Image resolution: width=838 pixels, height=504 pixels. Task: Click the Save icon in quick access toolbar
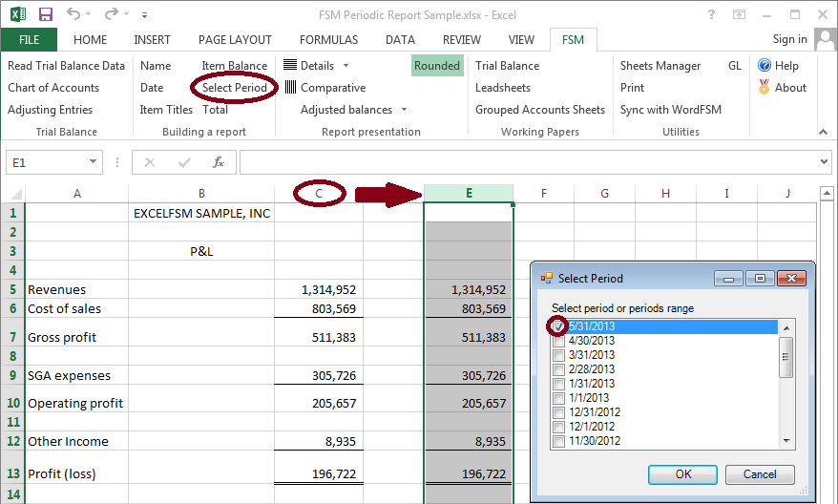(x=46, y=14)
